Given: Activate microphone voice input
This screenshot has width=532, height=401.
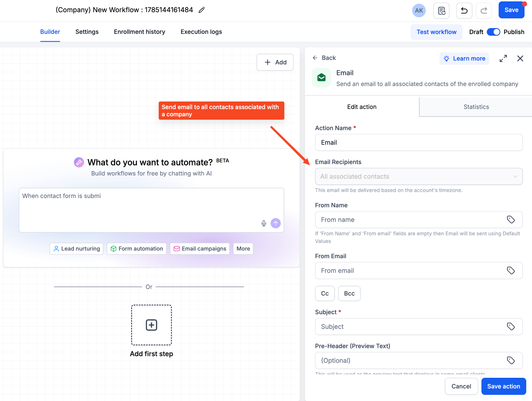Looking at the screenshot, I should (x=264, y=223).
